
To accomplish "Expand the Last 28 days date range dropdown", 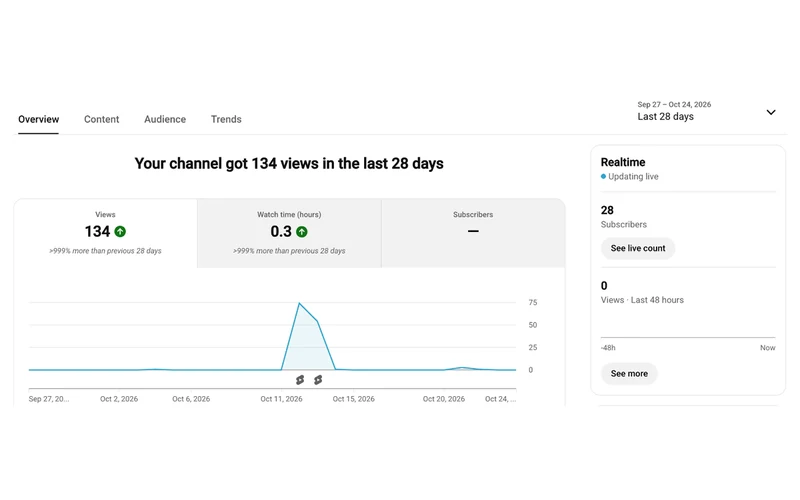I will point(706,111).
